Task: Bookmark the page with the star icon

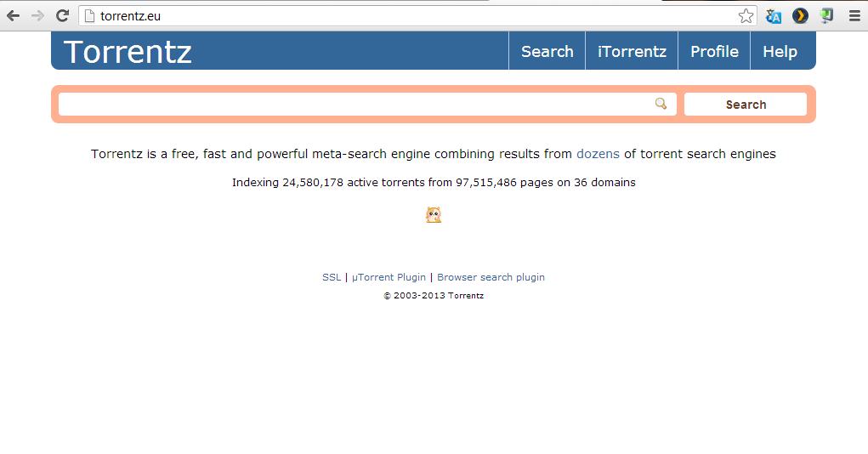Action: click(x=746, y=16)
